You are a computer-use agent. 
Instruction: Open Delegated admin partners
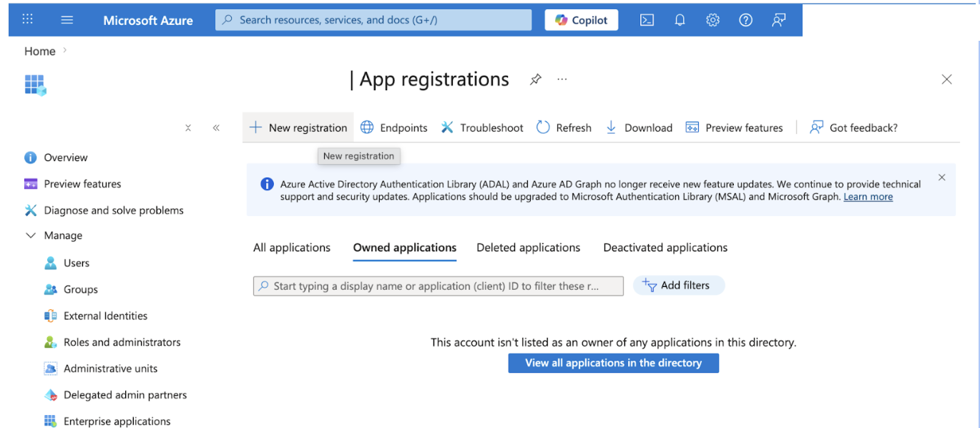point(125,395)
